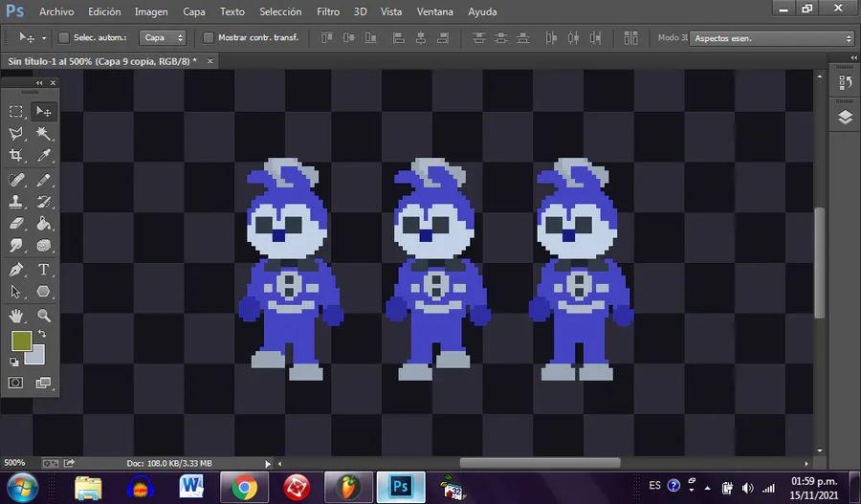
Task: Reset default foreground and background colors
Action: point(13,362)
